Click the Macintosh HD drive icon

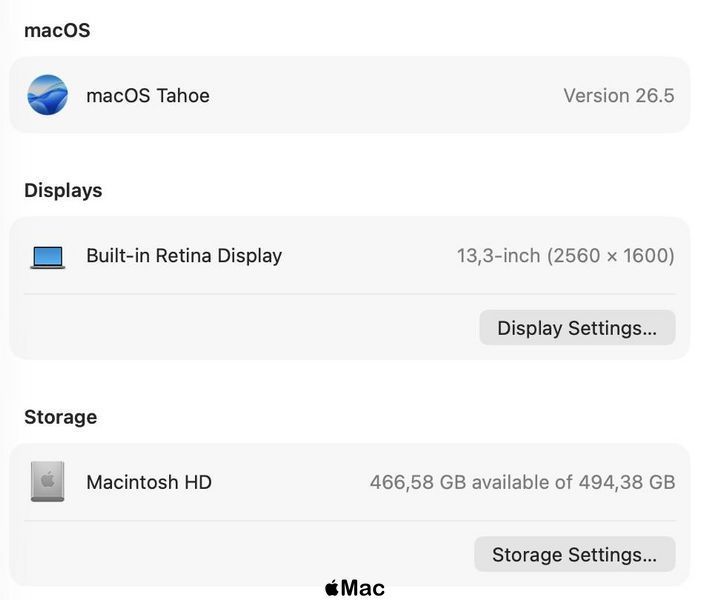(47, 481)
